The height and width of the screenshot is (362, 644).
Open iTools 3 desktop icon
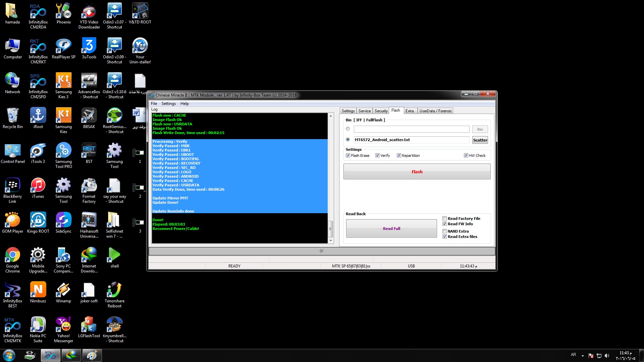click(38, 153)
